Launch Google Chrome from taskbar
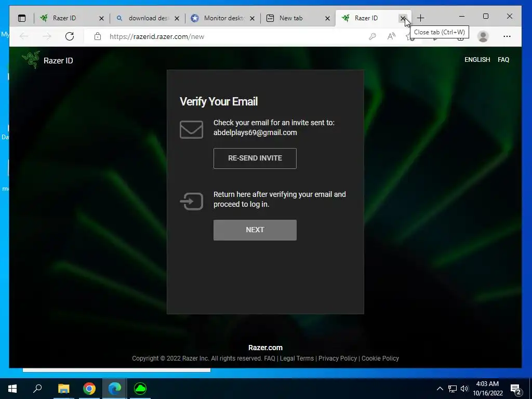Image resolution: width=532 pixels, height=399 pixels. coord(89,389)
